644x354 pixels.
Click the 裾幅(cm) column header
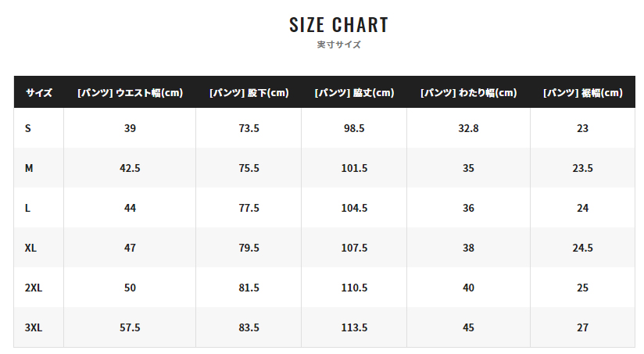pyautogui.click(x=582, y=92)
